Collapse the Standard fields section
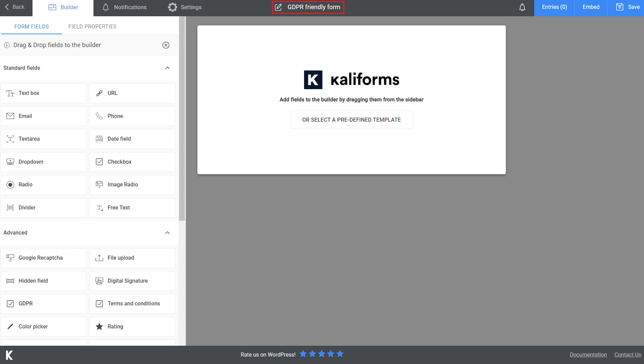 pyautogui.click(x=167, y=68)
